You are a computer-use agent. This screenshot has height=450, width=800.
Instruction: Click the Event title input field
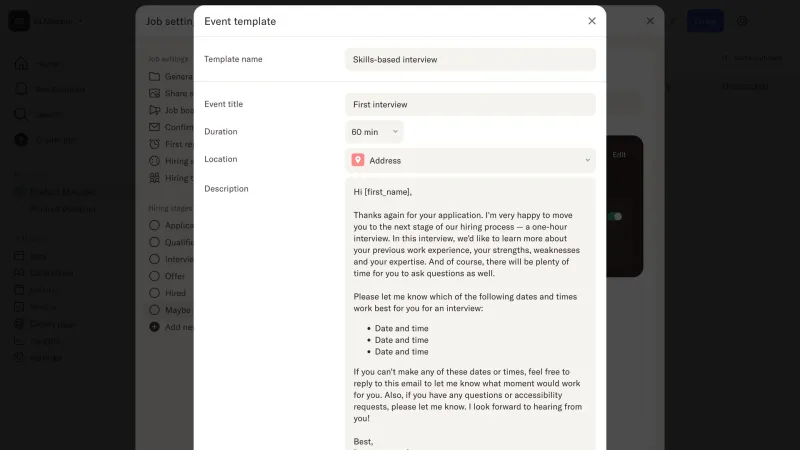[x=470, y=105]
